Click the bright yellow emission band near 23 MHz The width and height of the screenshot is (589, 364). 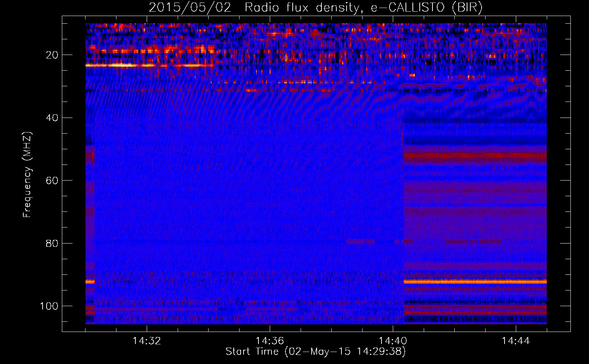149,66
